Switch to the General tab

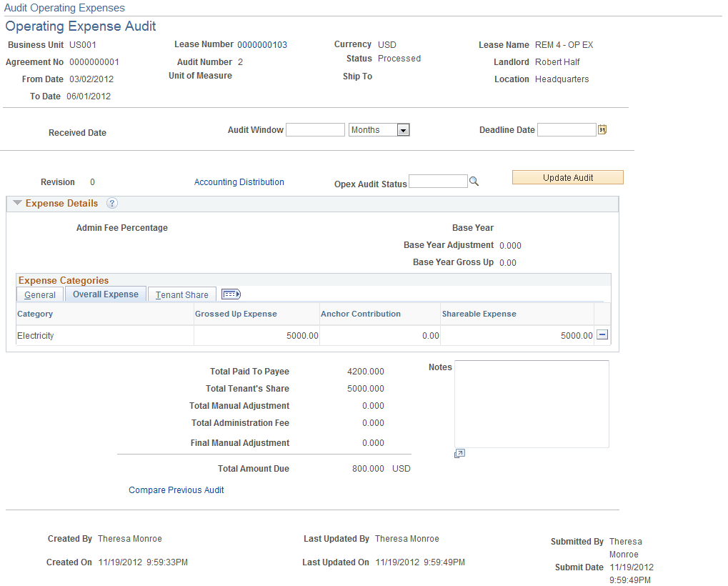point(39,294)
